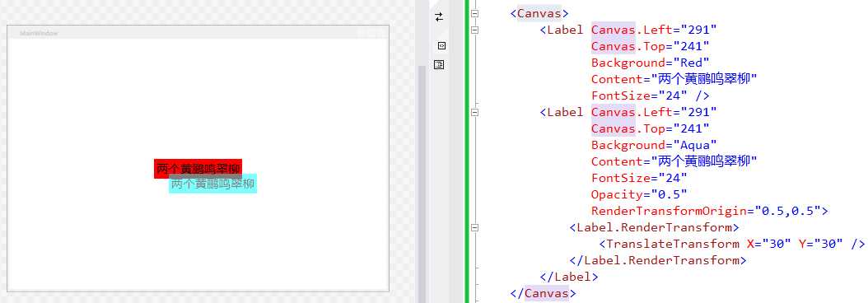Open the XAML code view icon

click(441, 45)
